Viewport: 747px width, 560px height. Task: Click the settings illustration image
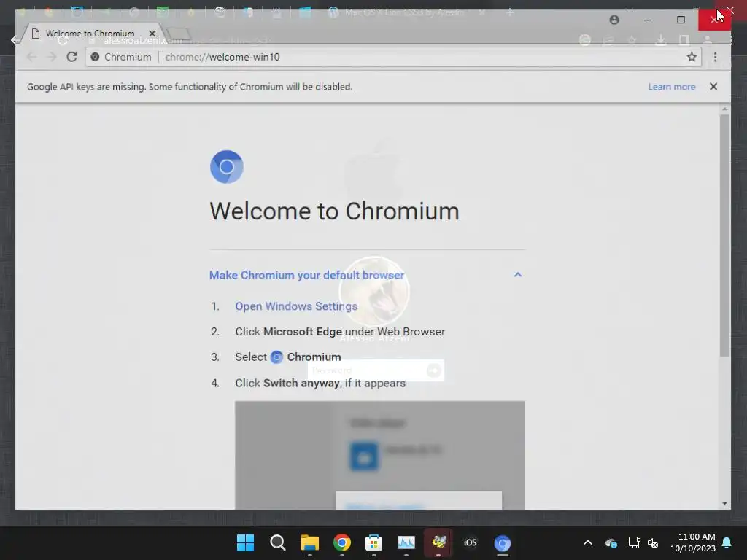[x=379, y=455]
